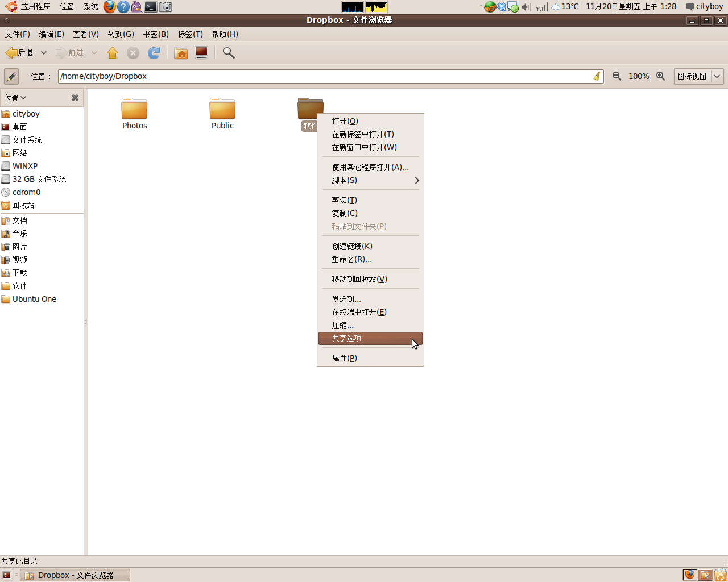Select 音乐 bookmark in the sidebar
The height and width of the screenshot is (582, 728).
(42, 234)
